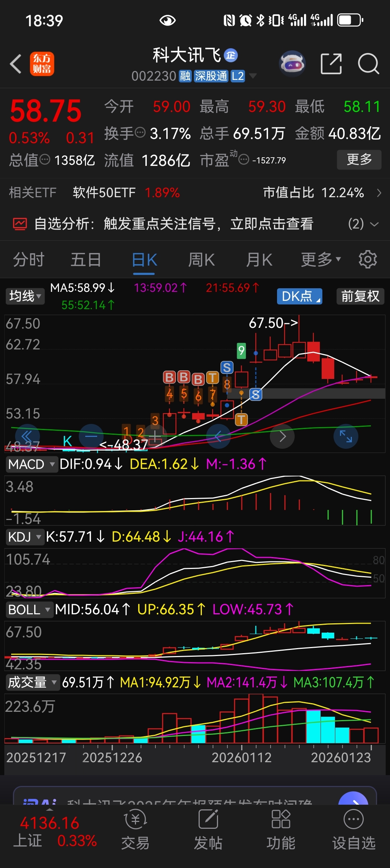Tap the 换手 info icon
Screen dimensions: 390x868
pos(140,133)
